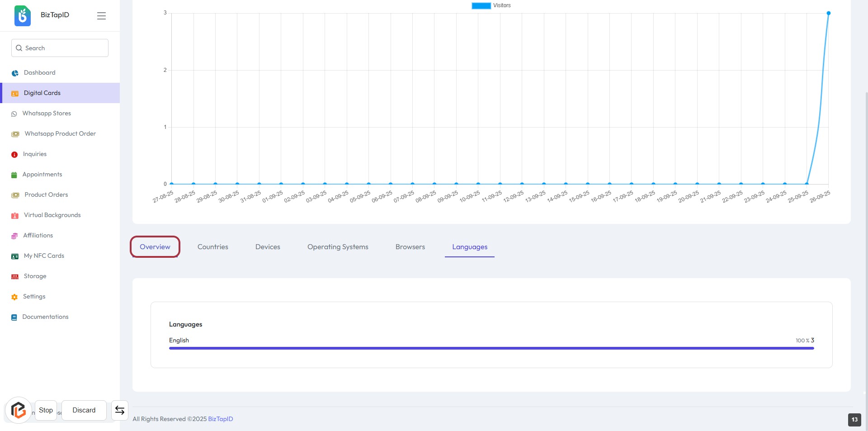The image size is (868, 431).
Task: Click the Whatsapp Stores icon
Action: pyautogui.click(x=14, y=114)
